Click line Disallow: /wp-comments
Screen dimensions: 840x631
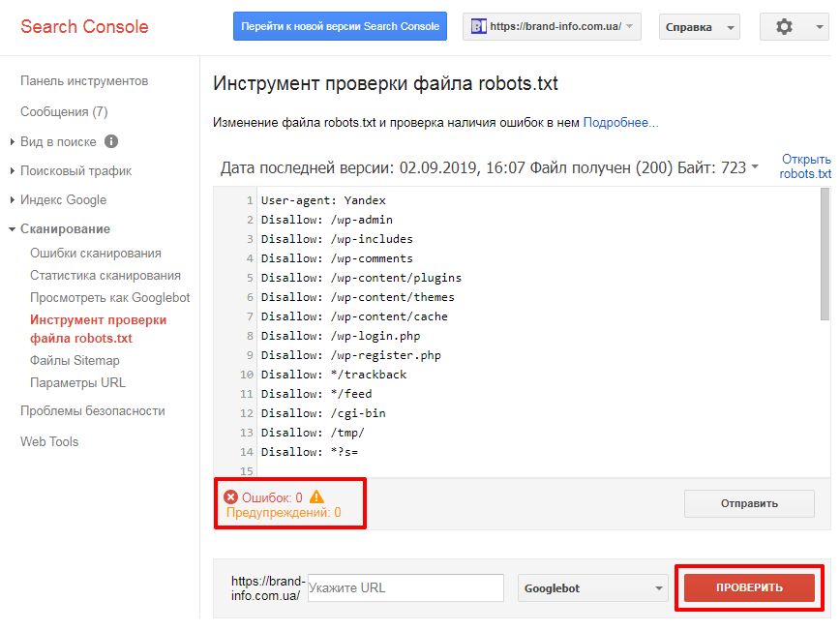pos(337,258)
